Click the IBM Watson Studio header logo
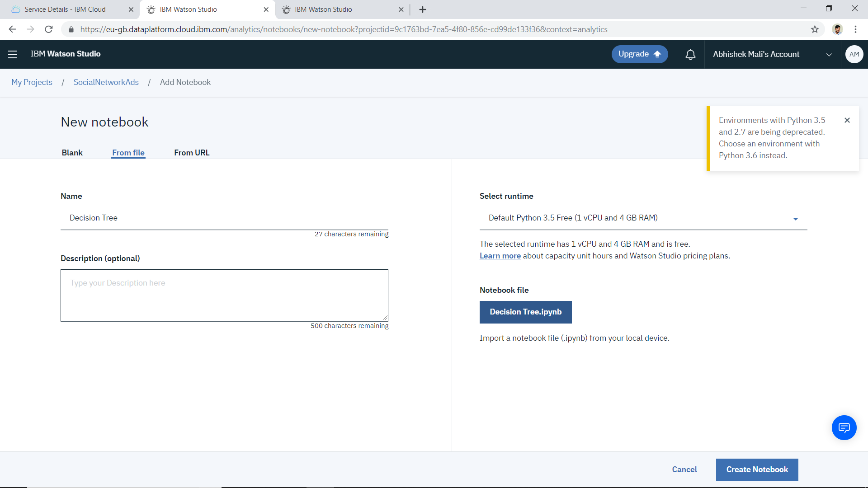This screenshot has width=868, height=488. [66, 54]
